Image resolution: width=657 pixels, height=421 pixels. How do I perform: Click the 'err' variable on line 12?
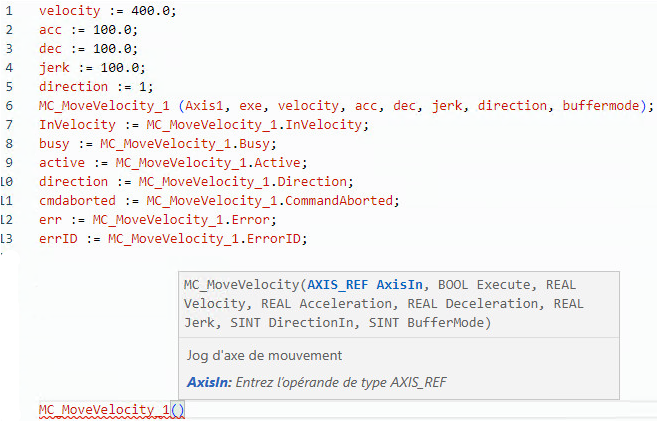click(50, 220)
